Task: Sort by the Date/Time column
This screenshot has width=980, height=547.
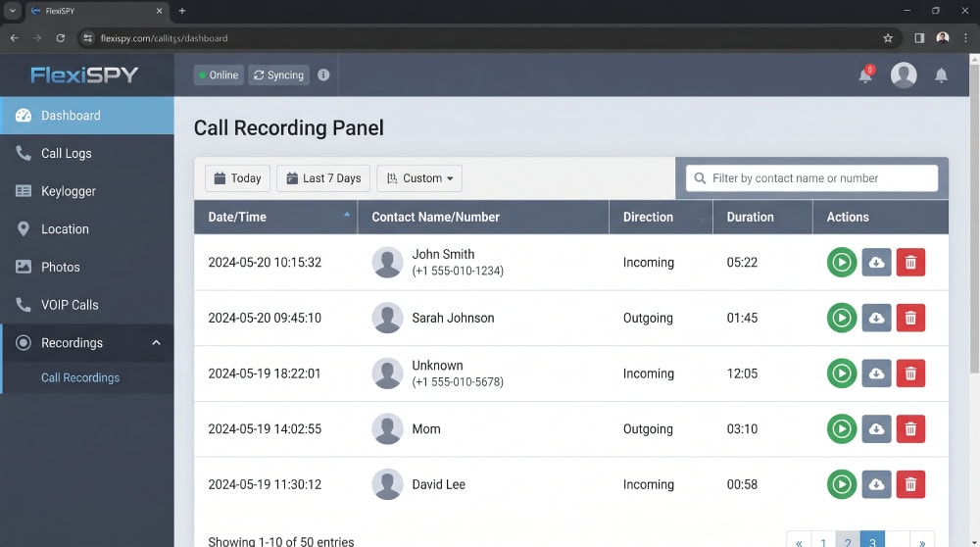Action: point(275,217)
